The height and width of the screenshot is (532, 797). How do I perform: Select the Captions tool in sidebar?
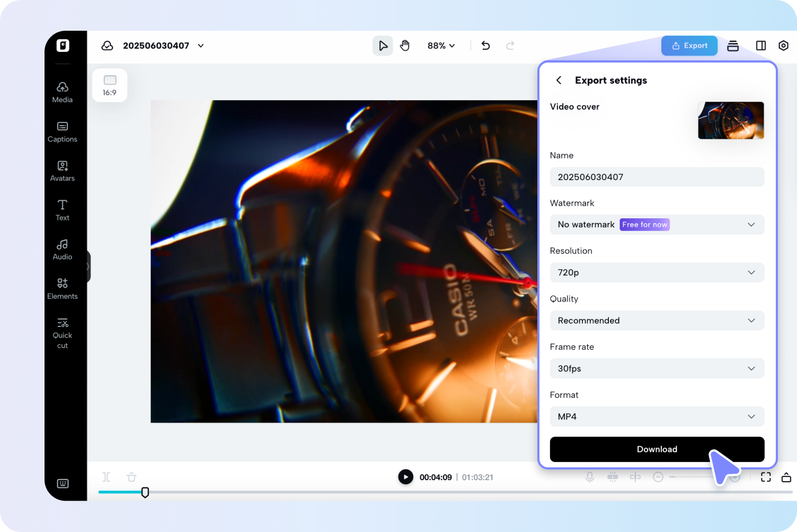[x=62, y=132]
